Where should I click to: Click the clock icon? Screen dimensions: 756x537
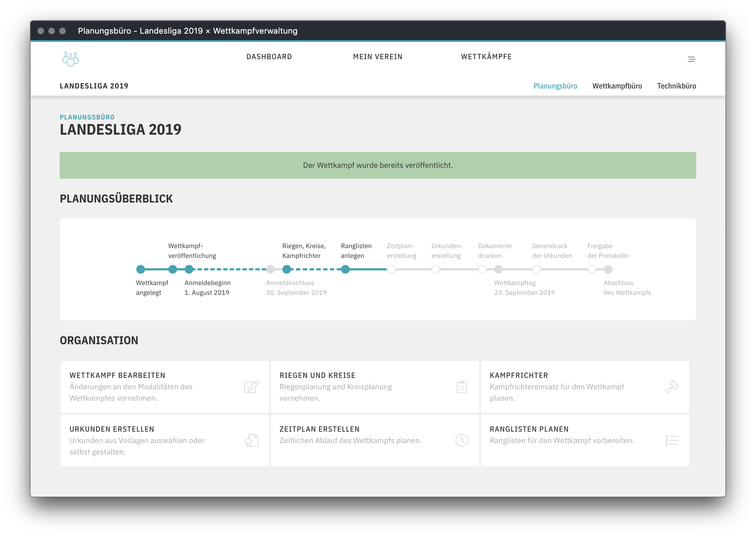(462, 440)
